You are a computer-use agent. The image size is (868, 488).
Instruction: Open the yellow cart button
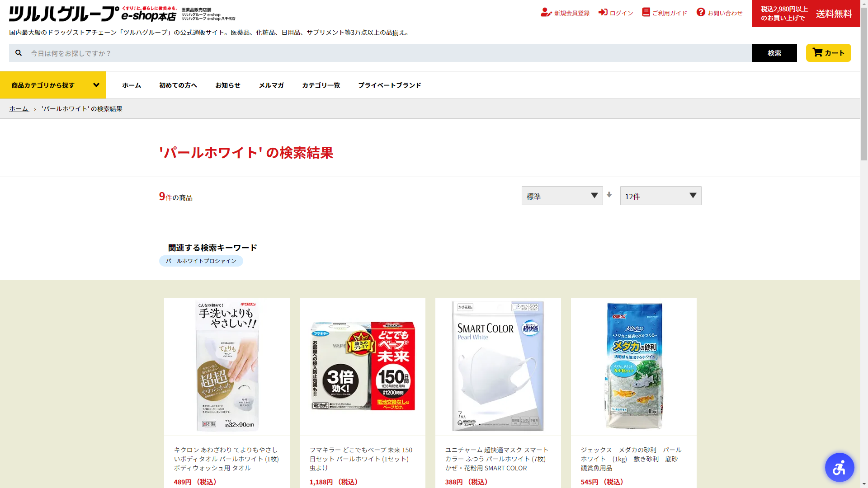point(828,53)
